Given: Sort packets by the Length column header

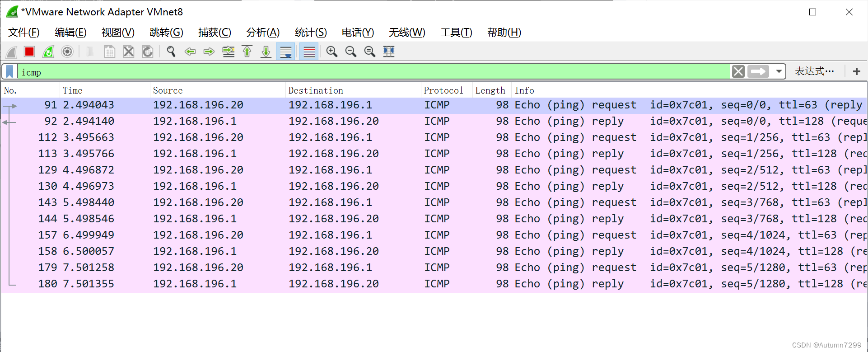Looking at the screenshot, I should click(x=492, y=90).
